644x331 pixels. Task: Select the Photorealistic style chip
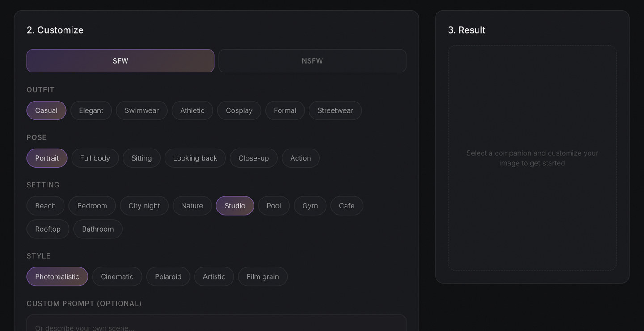pyautogui.click(x=57, y=276)
